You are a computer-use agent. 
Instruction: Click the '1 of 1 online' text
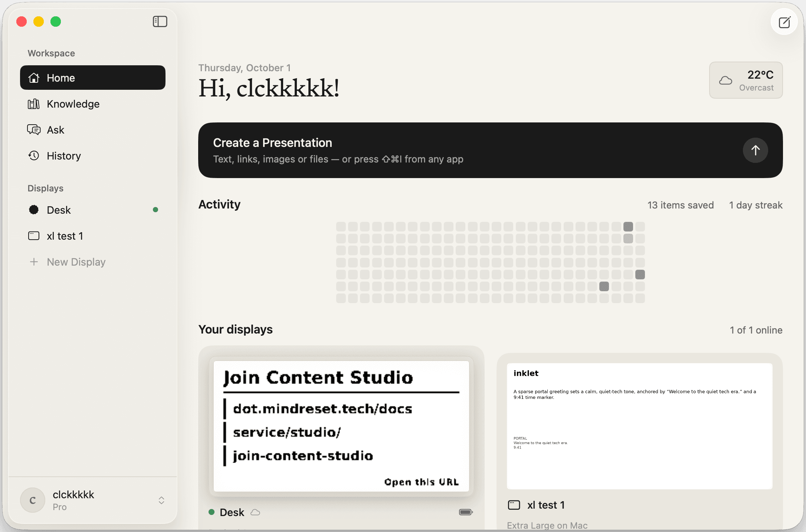[x=756, y=330]
